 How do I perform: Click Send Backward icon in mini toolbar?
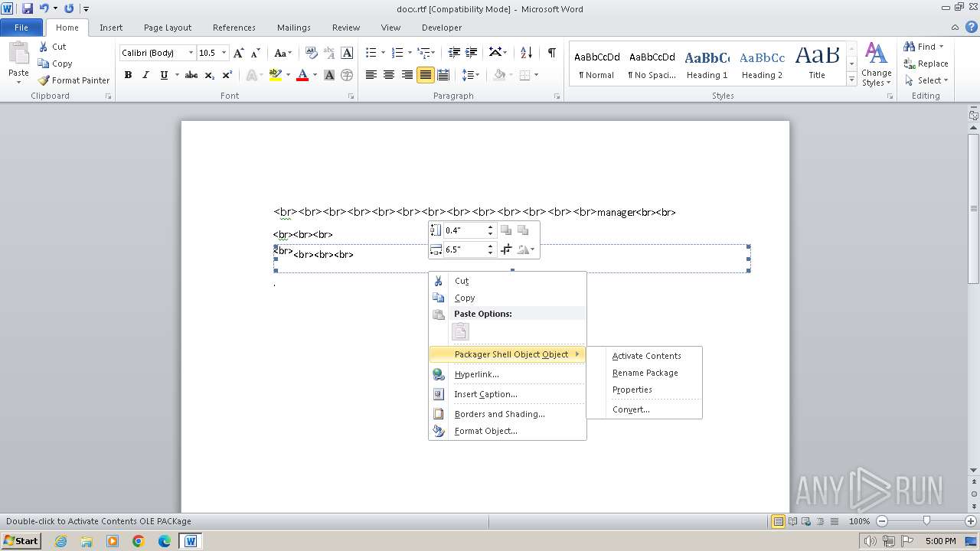click(x=523, y=230)
